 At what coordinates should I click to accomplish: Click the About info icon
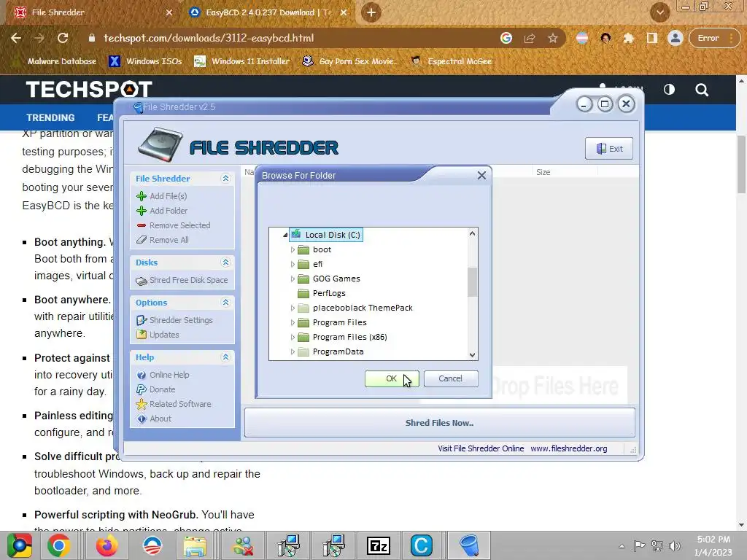[x=142, y=419]
